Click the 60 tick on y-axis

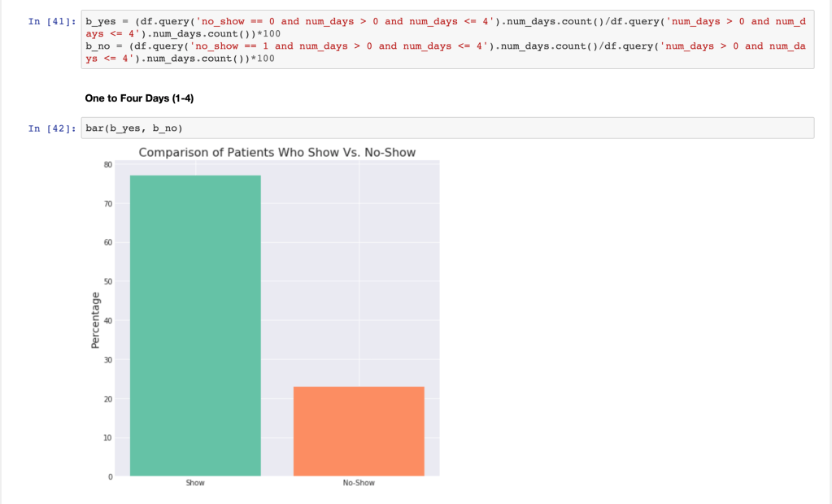[x=108, y=242]
